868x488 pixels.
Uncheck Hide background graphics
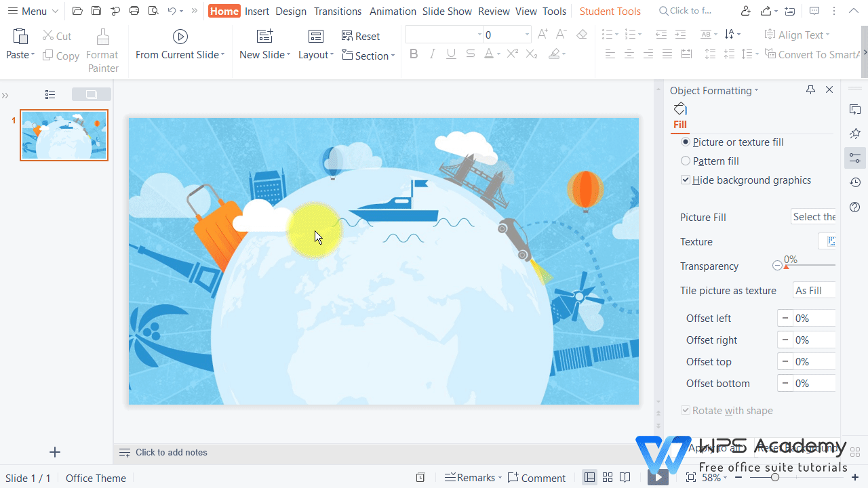pos(686,180)
